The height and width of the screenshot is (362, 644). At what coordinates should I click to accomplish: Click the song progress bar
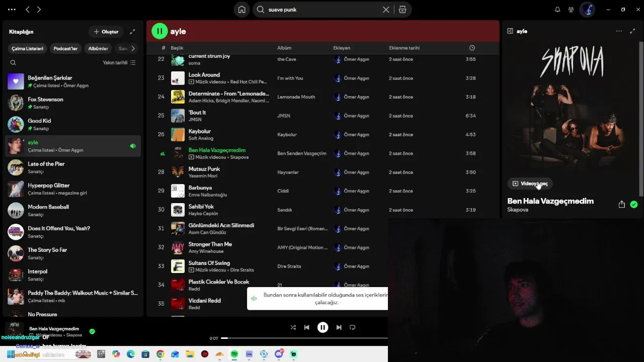[304, 338]
